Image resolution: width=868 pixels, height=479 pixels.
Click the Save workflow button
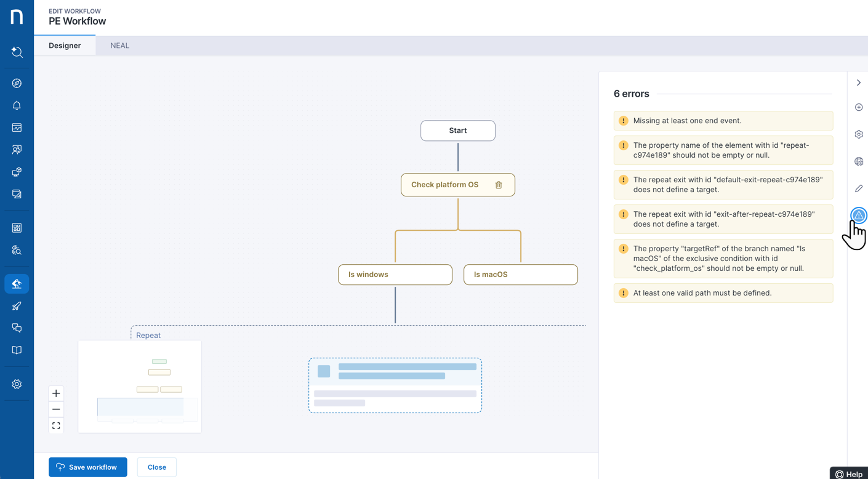[88, 467]
